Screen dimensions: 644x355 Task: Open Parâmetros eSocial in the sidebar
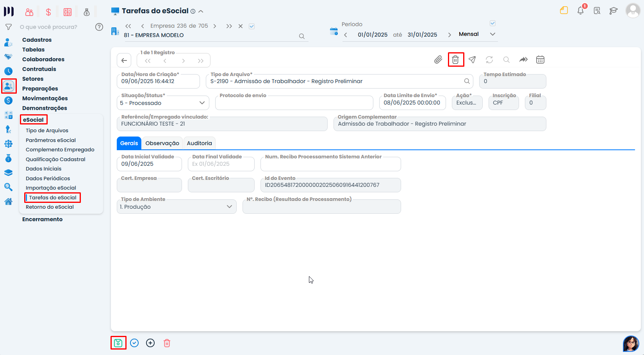pos(51,140)
